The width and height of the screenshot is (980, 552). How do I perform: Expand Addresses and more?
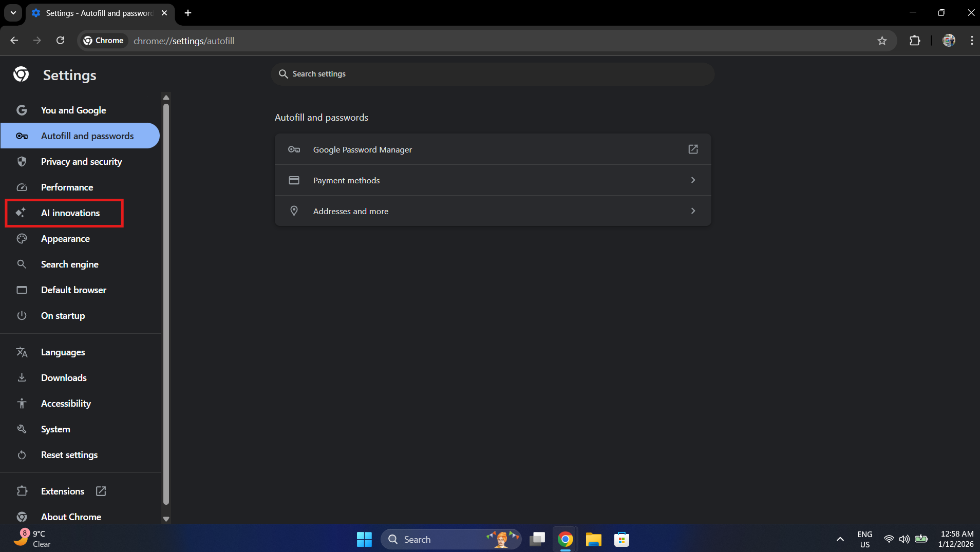tap(692, 211)
